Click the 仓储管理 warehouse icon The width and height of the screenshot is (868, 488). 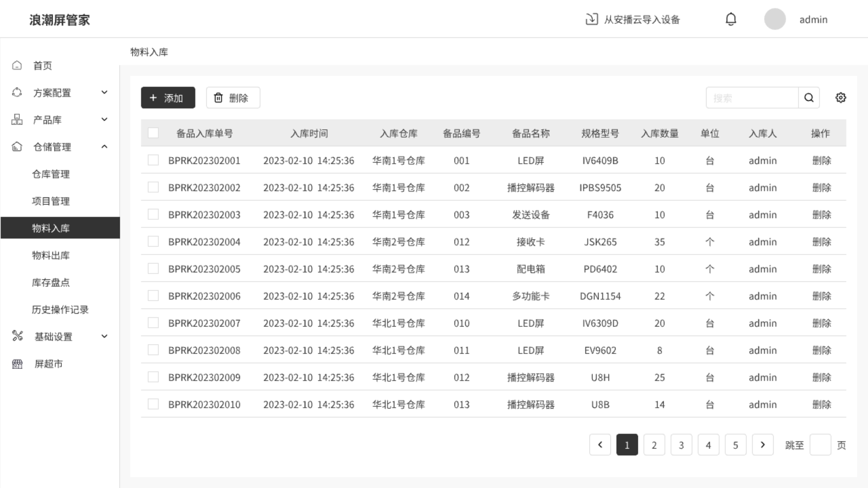(x=17, y=147)
